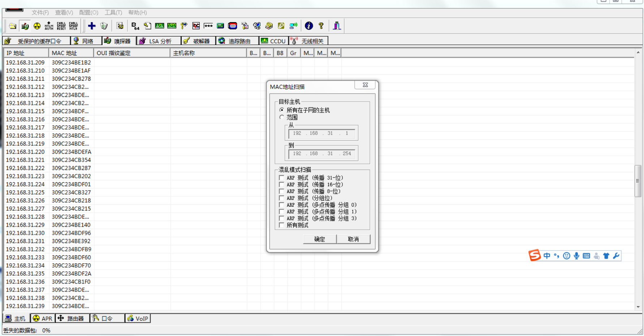This screenshot has width=644, height=336.
Task: Click the yellow question mark help icon
Action: (x=321, y=26)
